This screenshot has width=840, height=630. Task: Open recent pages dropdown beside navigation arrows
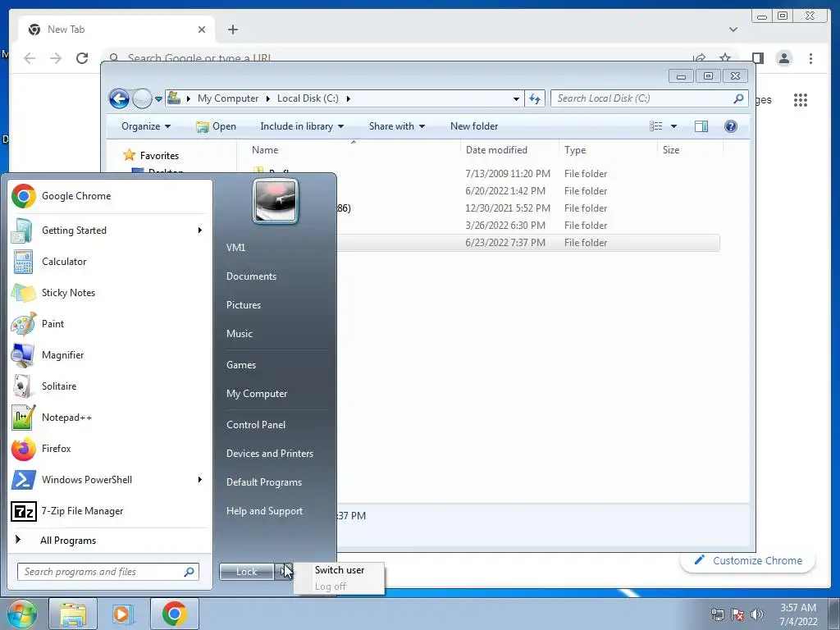click(158, 99)
